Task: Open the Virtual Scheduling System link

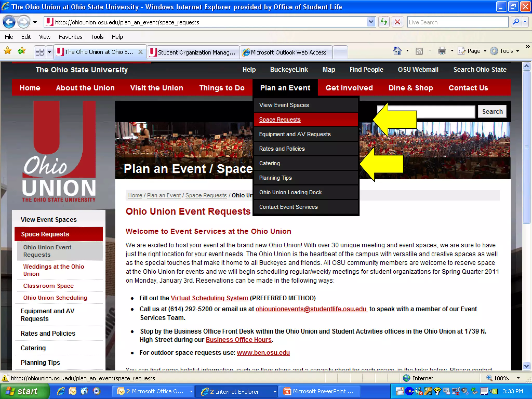Action: point(209,298)
